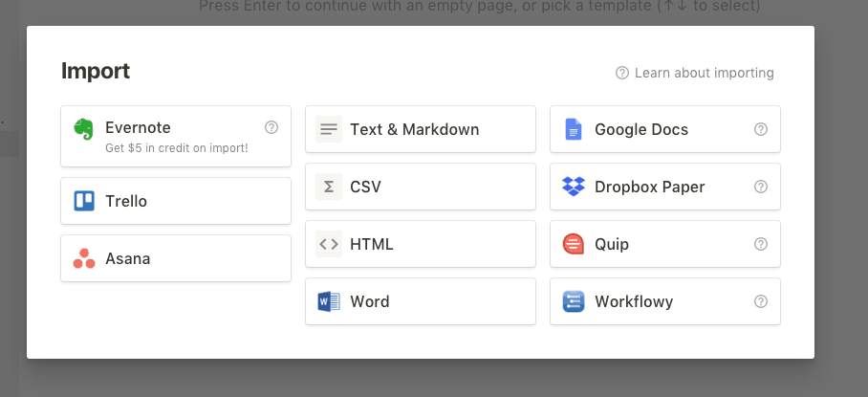
Task: Open the Learn about importing link
Action: pos(695,73)
